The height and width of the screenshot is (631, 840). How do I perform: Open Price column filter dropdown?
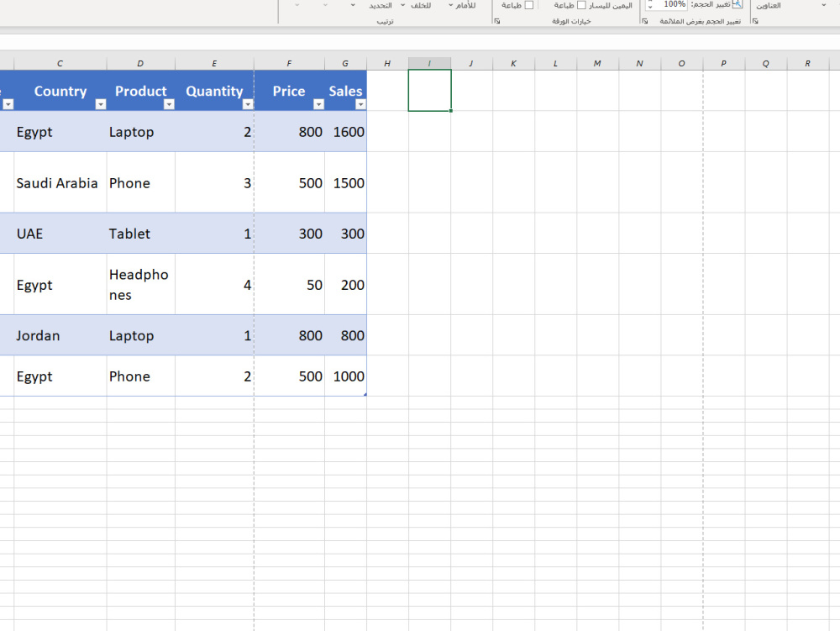click(318, 104)
